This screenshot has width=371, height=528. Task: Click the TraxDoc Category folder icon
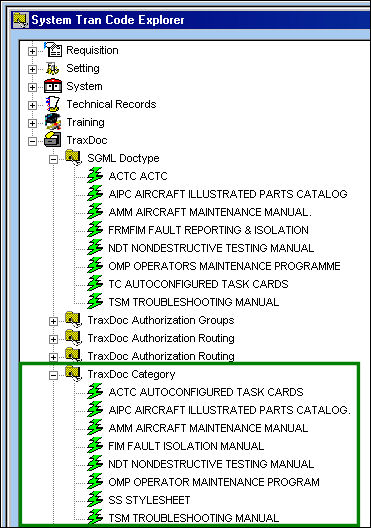[74, 374]
